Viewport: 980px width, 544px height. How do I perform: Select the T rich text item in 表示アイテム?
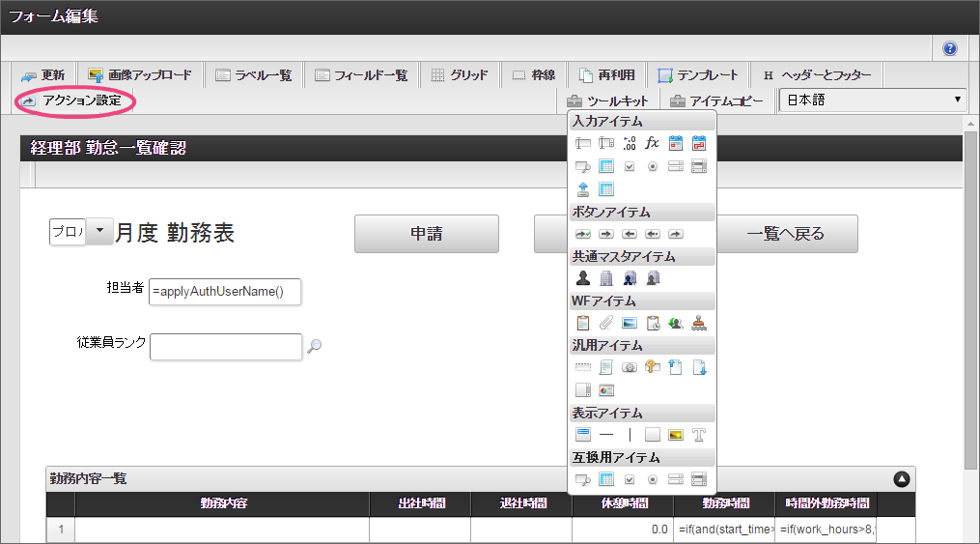[699, 435]
